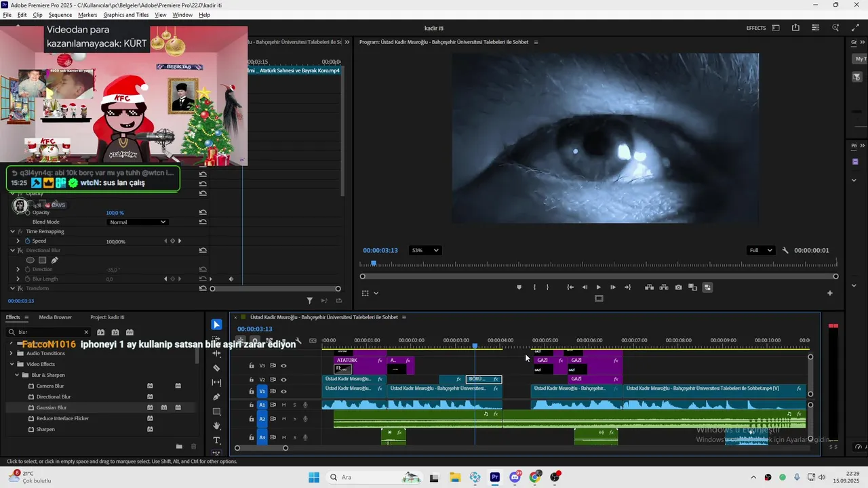Toggle V2 track output eye

coord(283,380)
